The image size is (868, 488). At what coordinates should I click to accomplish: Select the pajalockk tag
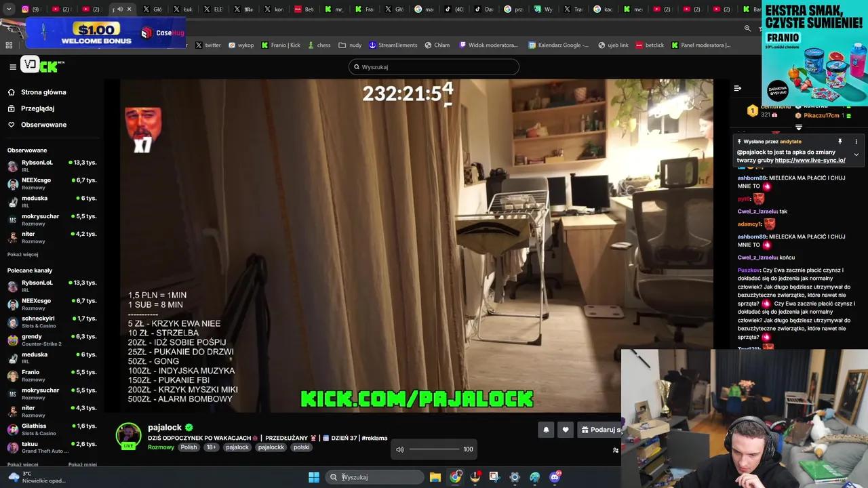(x=271, y=447)
